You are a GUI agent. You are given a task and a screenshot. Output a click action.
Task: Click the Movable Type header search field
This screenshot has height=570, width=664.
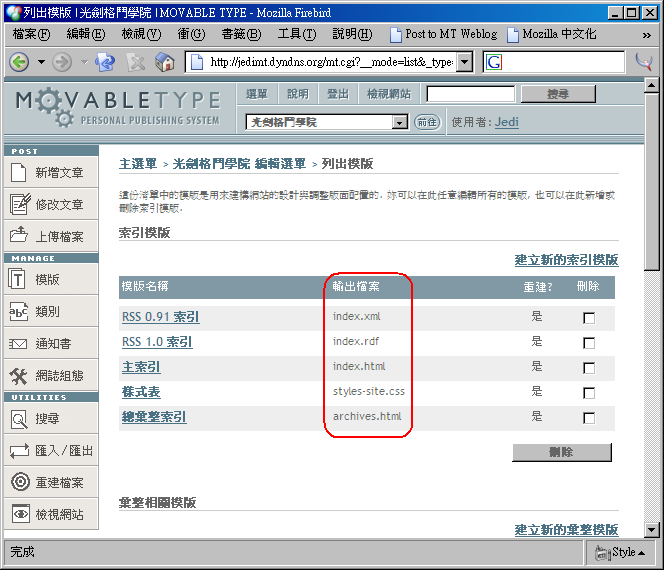[x=470, y=94]
